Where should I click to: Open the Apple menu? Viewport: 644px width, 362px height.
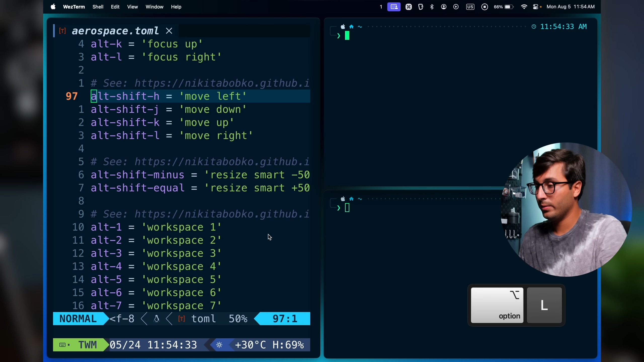53,7
